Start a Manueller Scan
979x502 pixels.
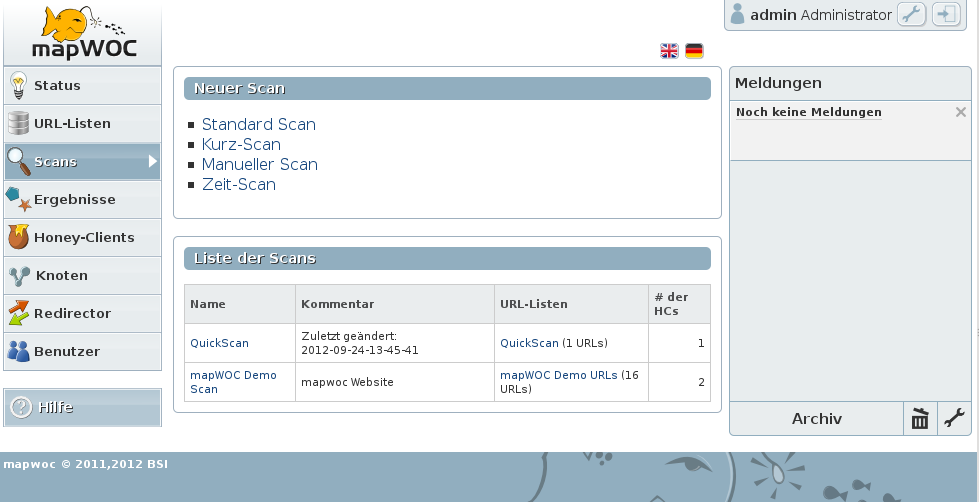(260, 164)
